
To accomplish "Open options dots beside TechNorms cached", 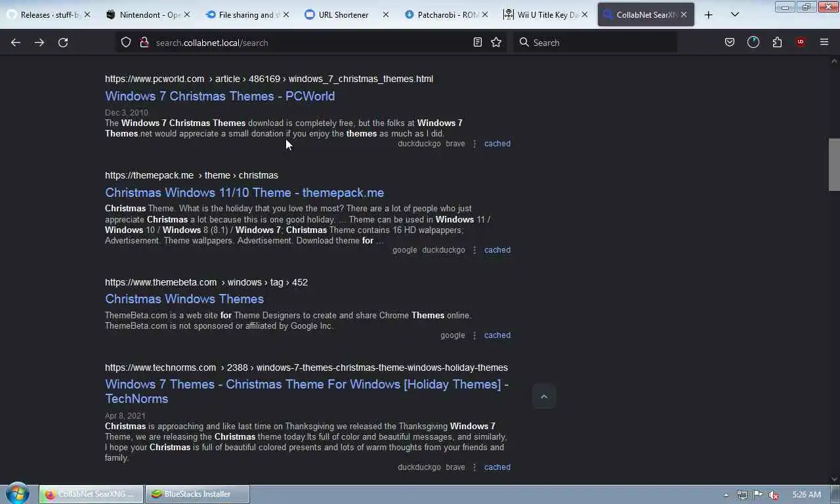I will pyautogui.click(x=474, y=467).
